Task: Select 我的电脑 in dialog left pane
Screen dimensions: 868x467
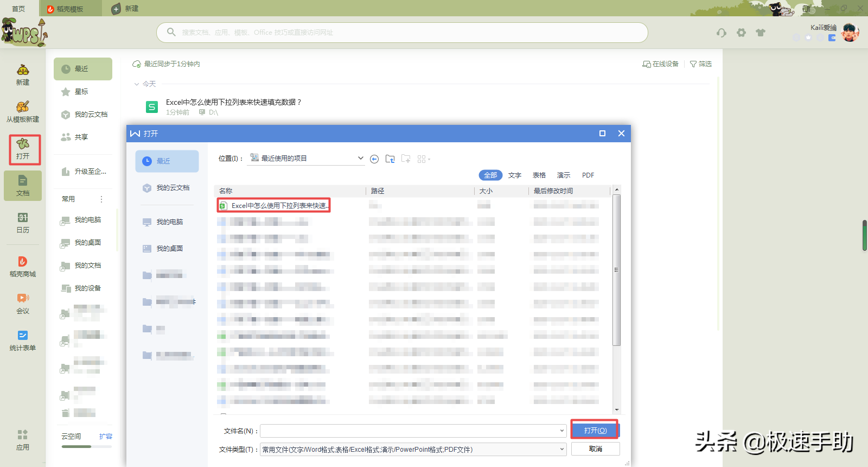Action: pos(167,222)
